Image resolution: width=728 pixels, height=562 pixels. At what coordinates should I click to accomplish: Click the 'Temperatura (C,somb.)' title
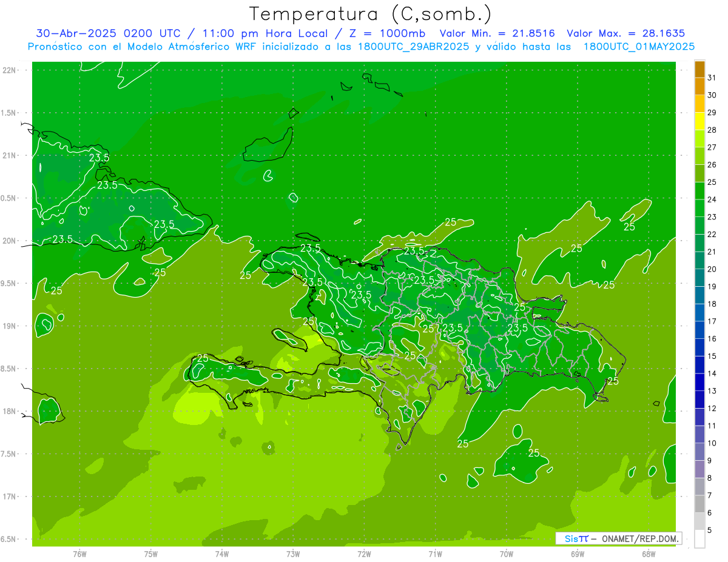tap(371, 14)
